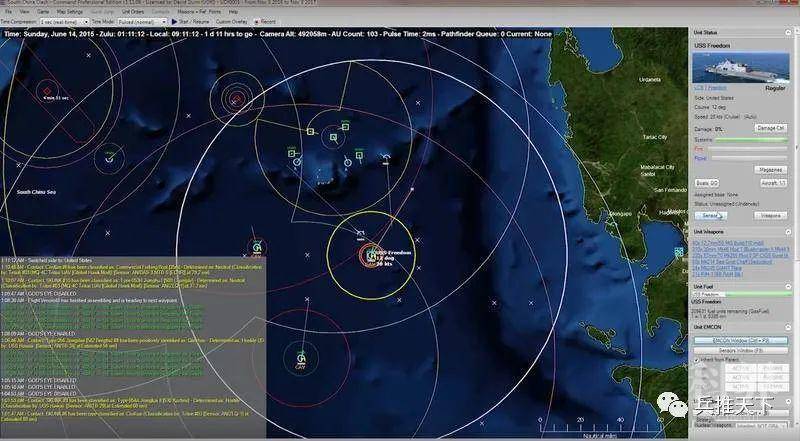Screen dimensions: 800x441
Task: Open the EMCON Window button
Action: (x=740, y=340)
